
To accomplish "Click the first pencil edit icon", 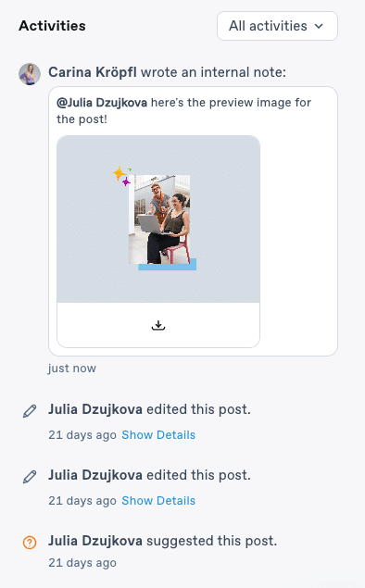I will point(30,411).
